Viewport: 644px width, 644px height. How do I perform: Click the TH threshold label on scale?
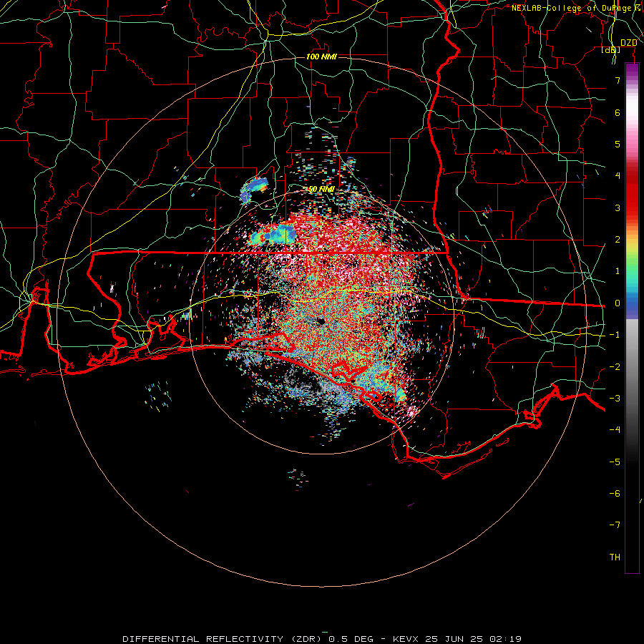(615, 557)
